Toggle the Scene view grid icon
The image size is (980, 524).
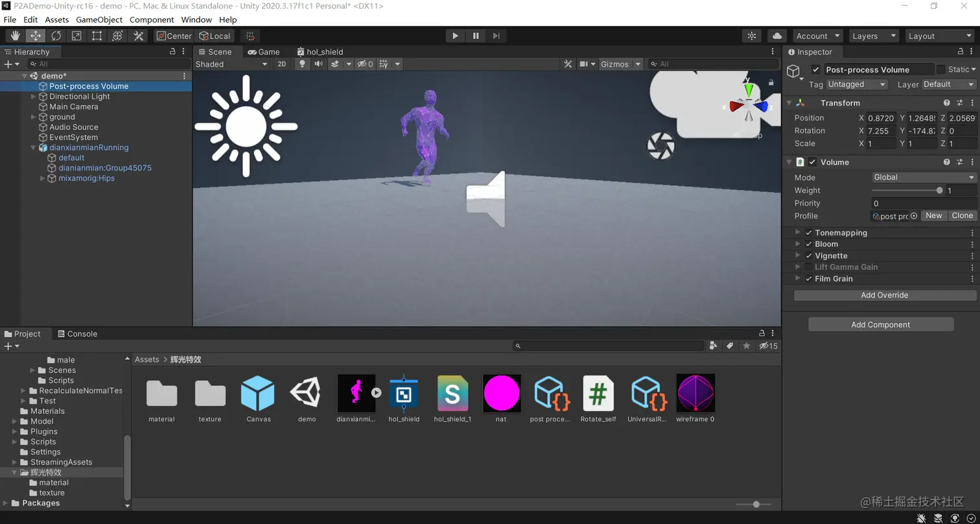(384, 64)
